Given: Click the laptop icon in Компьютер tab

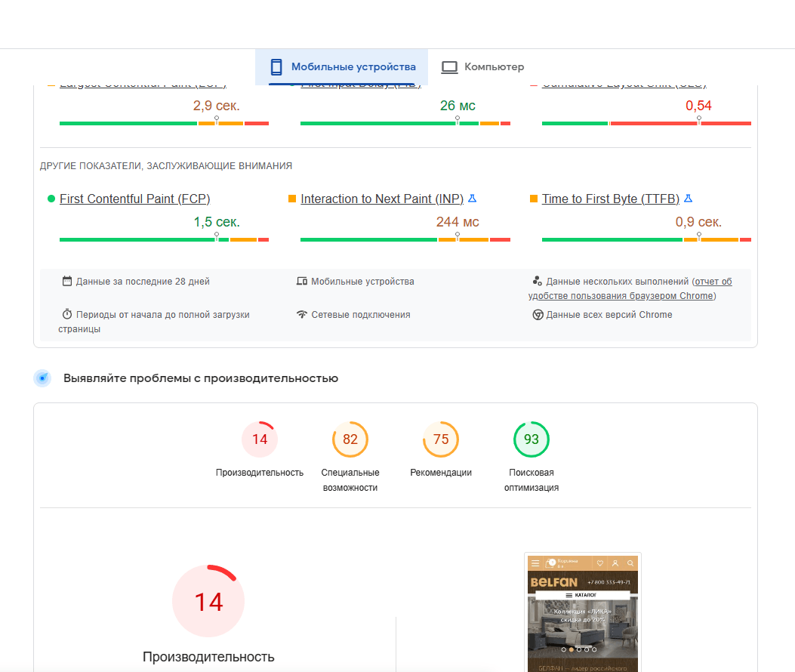Looking at the screenshot, I should 449,67.
